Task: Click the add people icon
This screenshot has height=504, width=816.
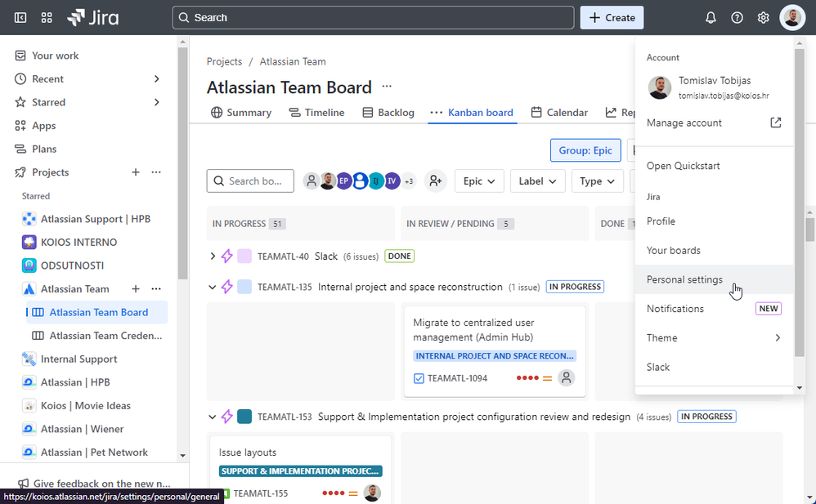Action: click(x=436, y=181)
